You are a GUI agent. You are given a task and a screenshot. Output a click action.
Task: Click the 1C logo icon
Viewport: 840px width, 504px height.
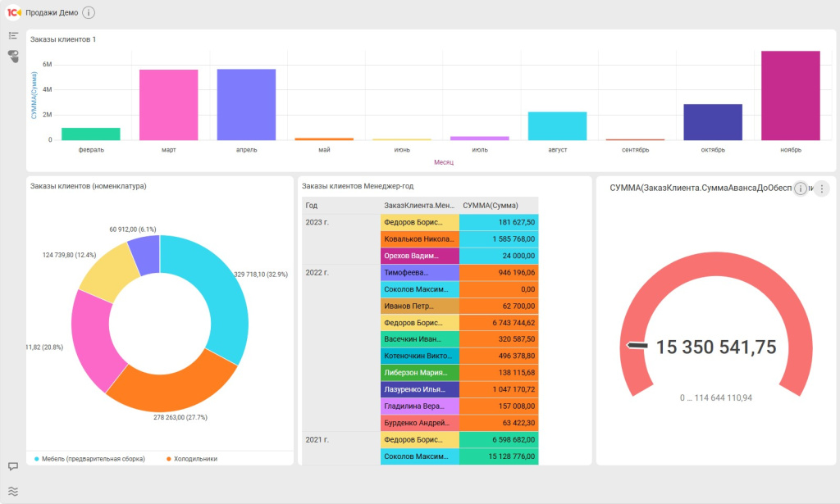click(14, 12)
